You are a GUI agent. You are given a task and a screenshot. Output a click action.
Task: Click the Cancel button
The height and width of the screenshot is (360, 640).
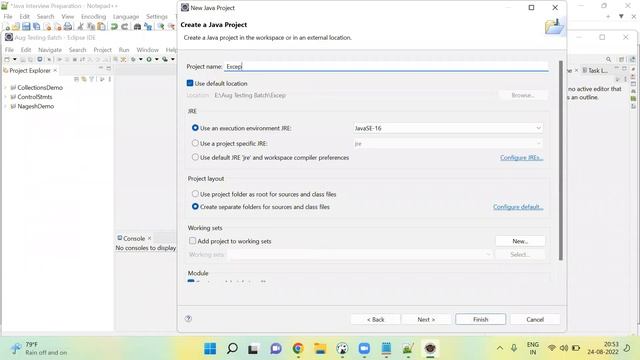point(535,319)
